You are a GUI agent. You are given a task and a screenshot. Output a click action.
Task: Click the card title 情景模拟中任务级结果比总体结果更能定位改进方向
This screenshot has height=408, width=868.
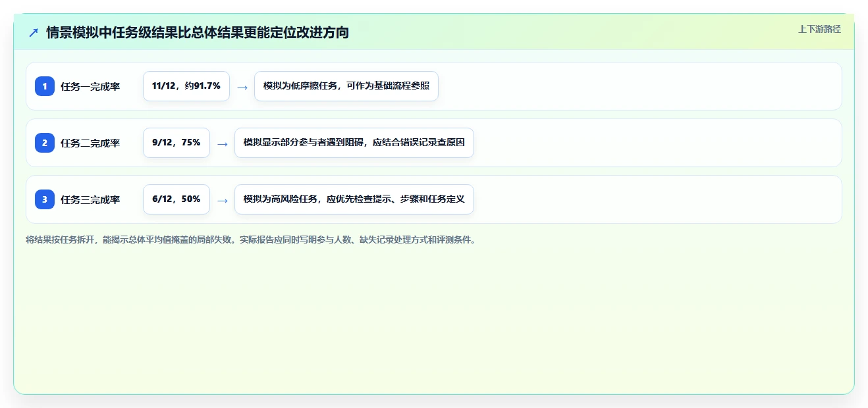coord(198,32)
